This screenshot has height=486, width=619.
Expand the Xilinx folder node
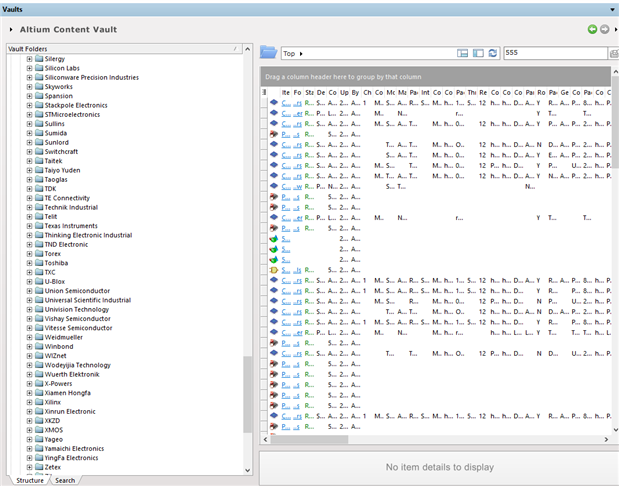pyautogui.click(x=30, y=402)
